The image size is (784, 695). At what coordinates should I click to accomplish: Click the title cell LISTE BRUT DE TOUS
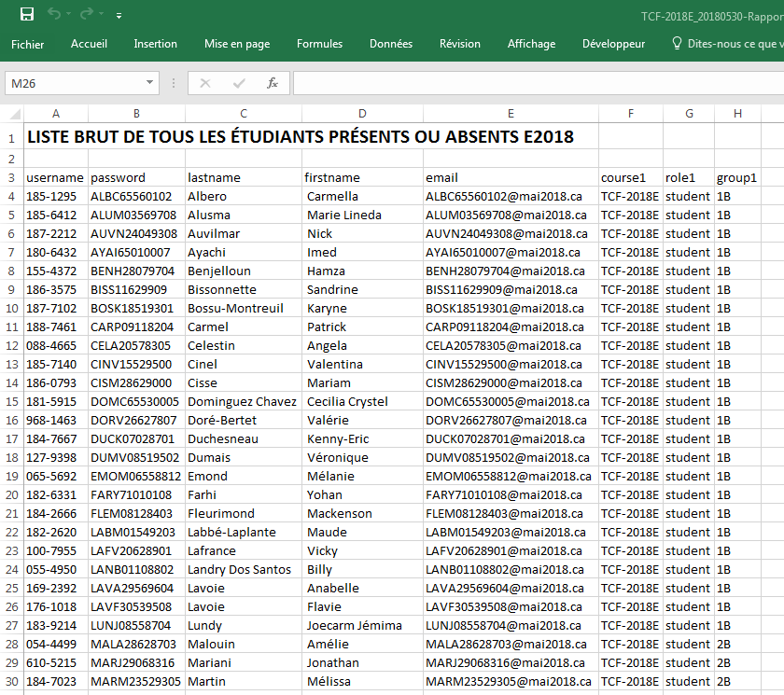299,137
